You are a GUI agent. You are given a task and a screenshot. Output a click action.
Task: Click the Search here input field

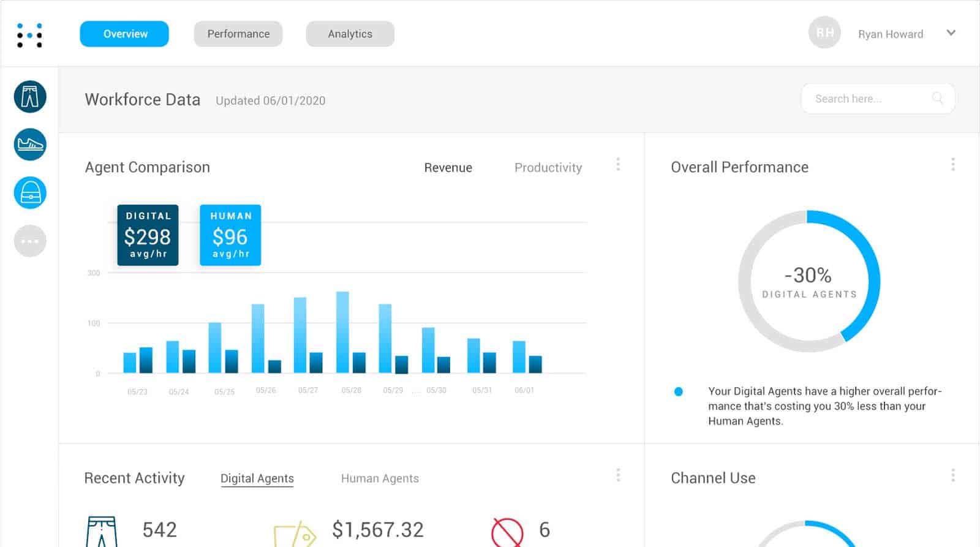tap(878, 99)
